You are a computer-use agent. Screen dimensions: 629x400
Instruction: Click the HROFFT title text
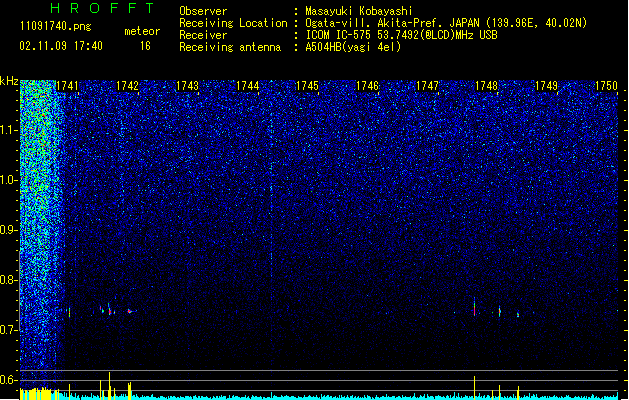click(102, 8)
